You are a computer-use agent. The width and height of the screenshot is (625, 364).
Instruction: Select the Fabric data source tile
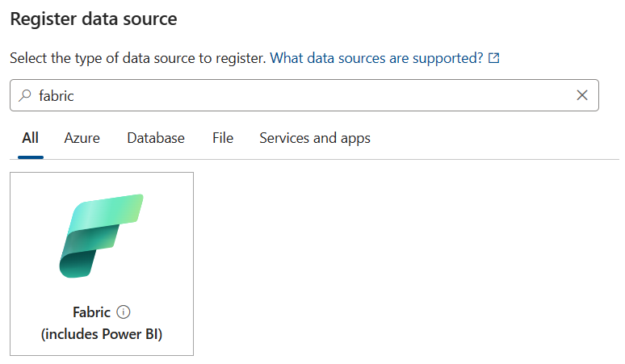(x=102, y=263)
